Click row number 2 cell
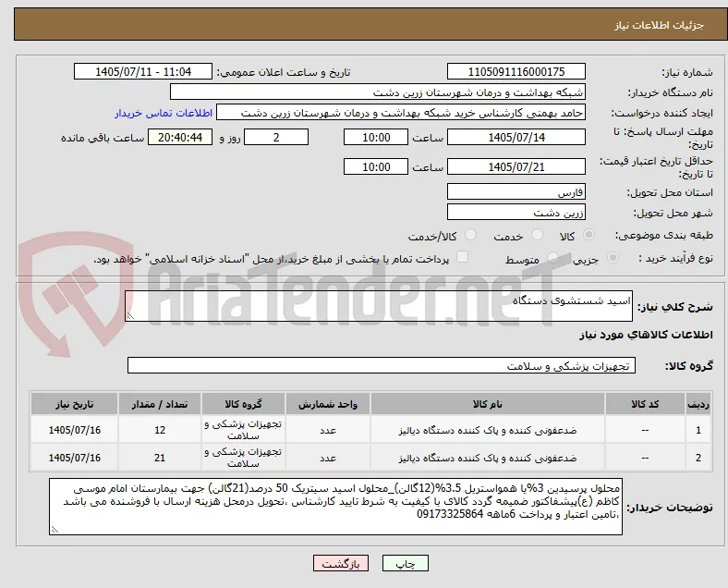This screenshot has width=728, height=588. pos(698,458)
